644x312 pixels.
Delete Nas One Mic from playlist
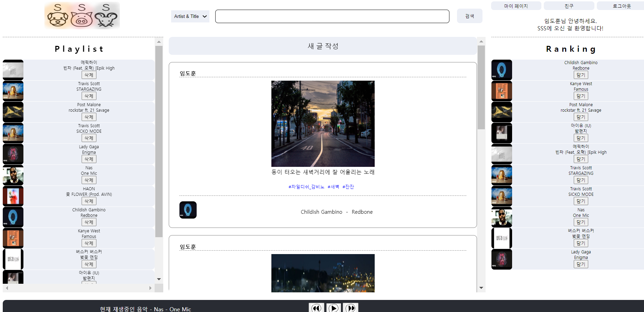89,180
